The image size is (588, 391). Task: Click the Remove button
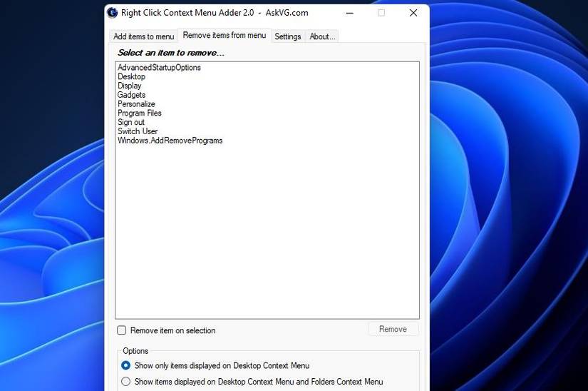[x=393, y=329]
